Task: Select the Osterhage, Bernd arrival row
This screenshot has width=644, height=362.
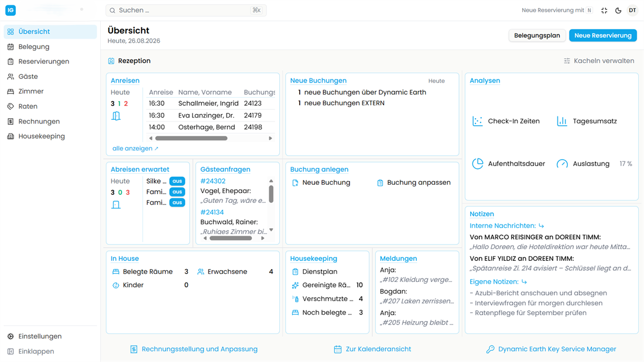Action: 211,127
